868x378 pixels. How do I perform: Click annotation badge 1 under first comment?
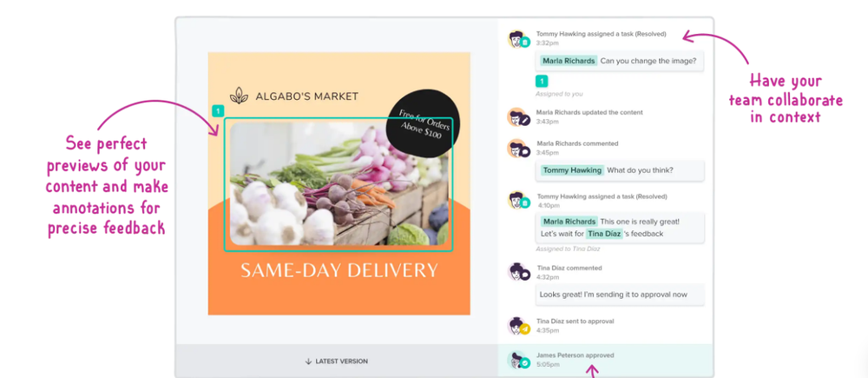pos(542,82)
